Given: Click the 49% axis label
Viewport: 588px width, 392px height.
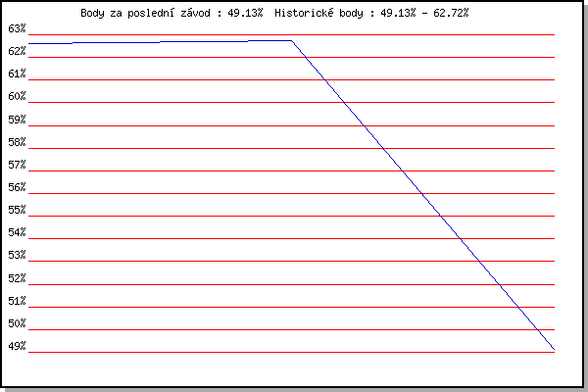Looking at the screenshot, I should 17,346.
